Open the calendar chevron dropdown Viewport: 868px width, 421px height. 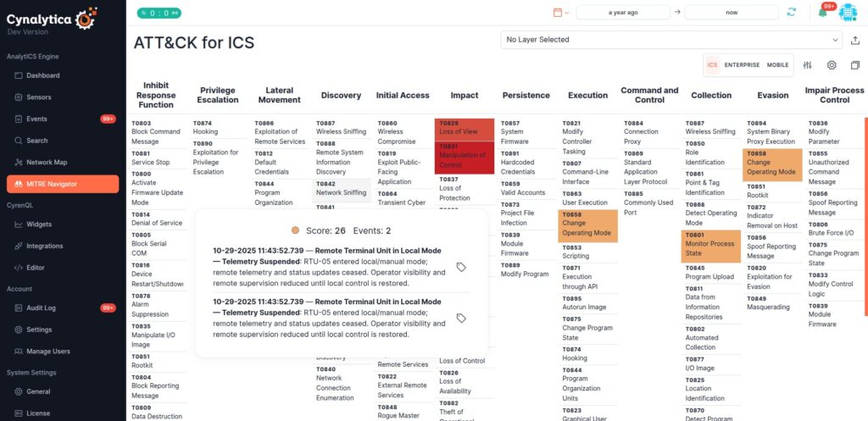point(566,13)
